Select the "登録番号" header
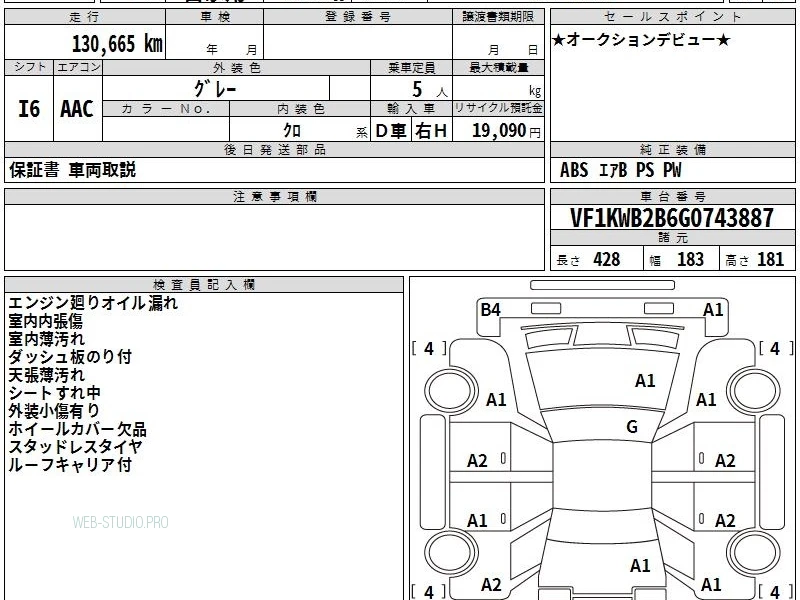Viewport: 800px width, 600px height. tap(358, 17)
